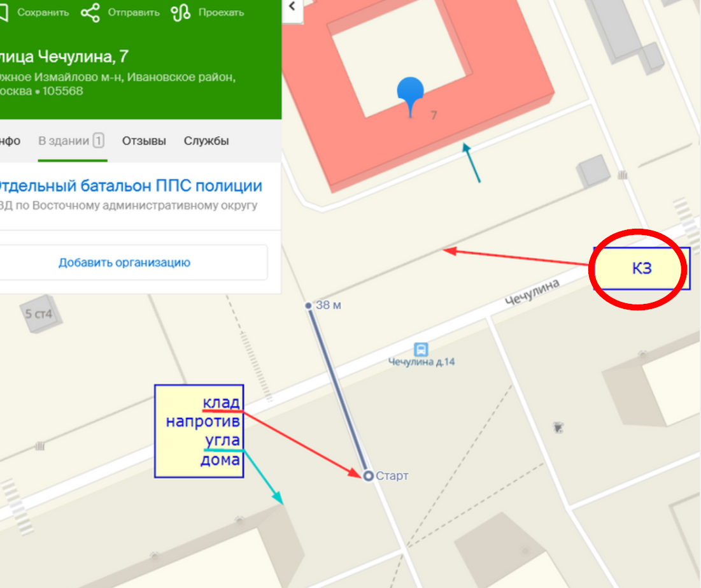Click the Чечулина street name label
The height and width of the screenshot is (588, 701).
(x=532, y=292)
